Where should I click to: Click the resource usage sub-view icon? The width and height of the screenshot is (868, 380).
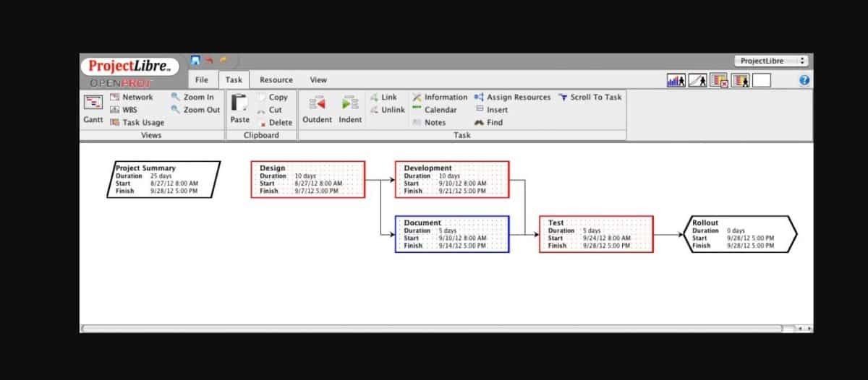point(741,80)
